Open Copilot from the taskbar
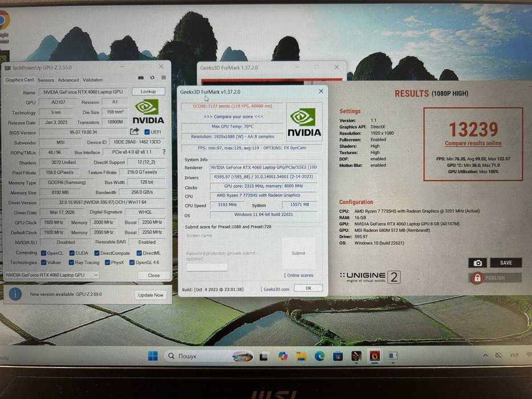Viewport: 532px width, 399px height. coord(283,356)
